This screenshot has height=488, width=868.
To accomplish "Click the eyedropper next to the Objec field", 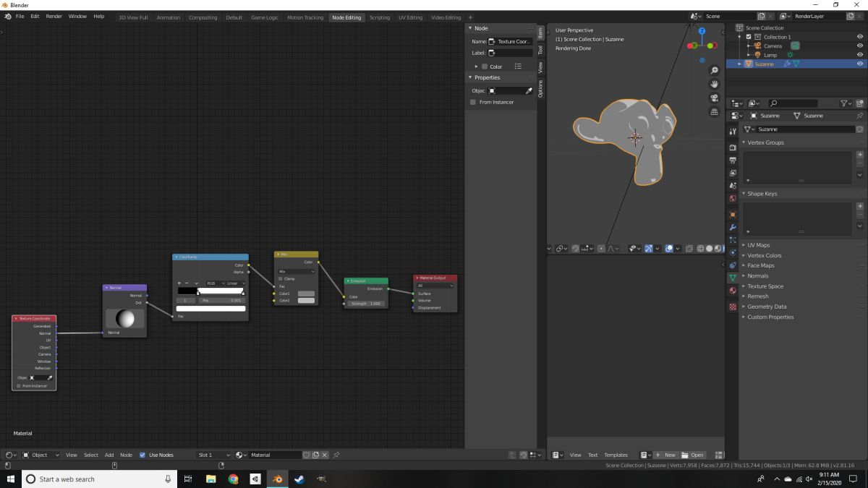I will coord(529,91).
